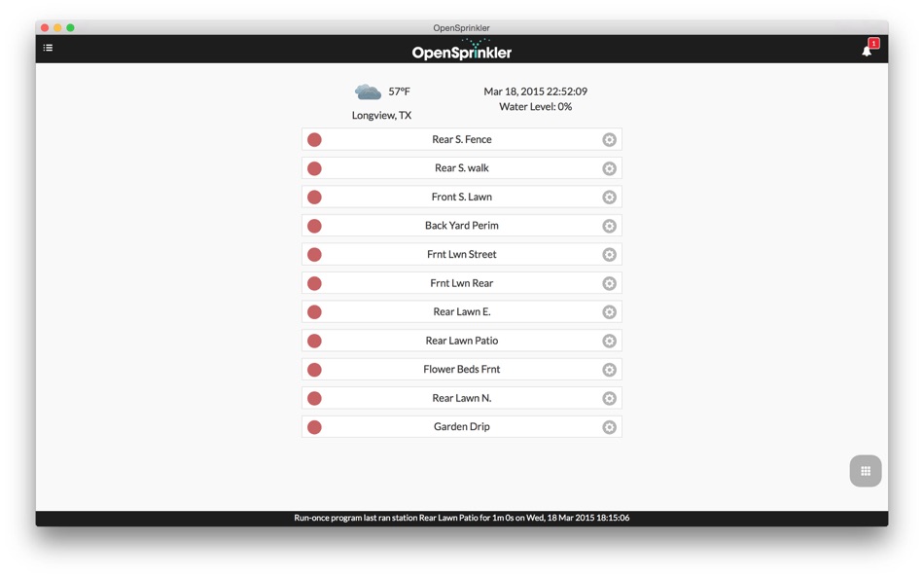Open settings gear for Rear S. Fence
The image size is (924, 578).
click(609, 140)
